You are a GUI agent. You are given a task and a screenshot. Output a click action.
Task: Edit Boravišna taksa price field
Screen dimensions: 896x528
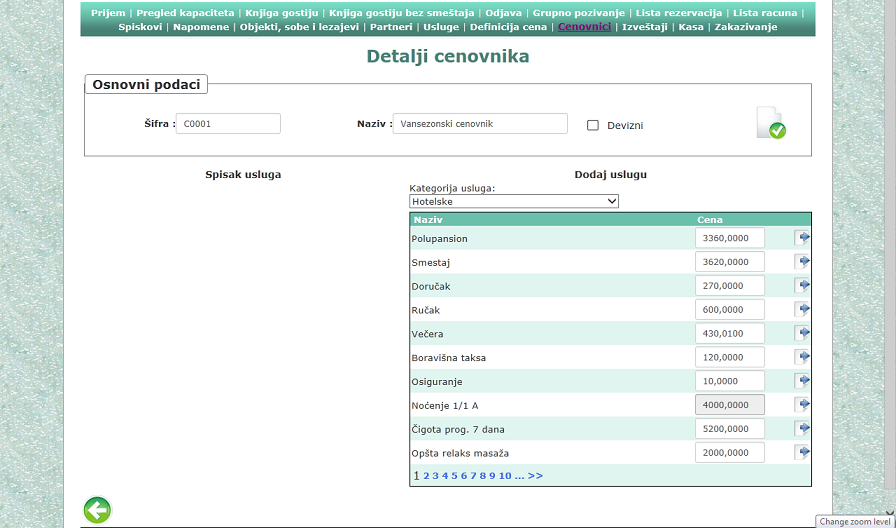[730, 357]
